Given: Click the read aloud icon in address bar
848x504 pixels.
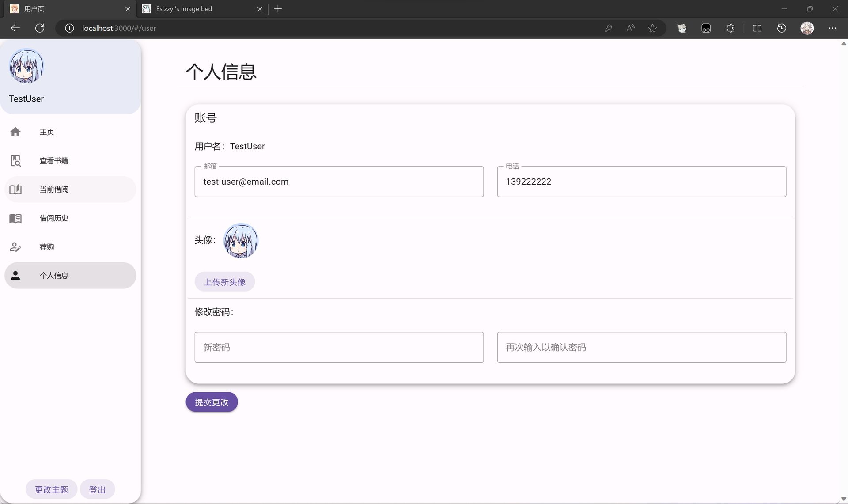Looking at the screenshot, I should click(630, 28).
